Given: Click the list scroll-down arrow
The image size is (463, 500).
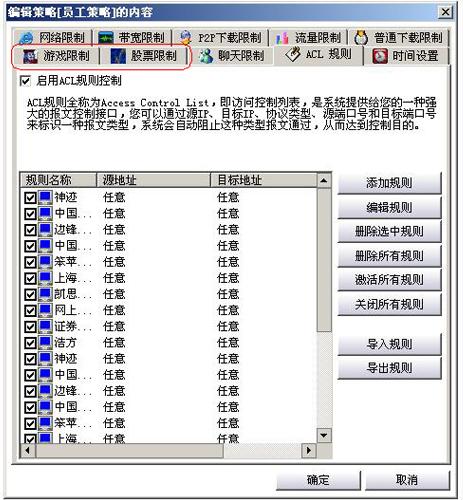Looking at the screenshot, I should [x=324, y=435].
